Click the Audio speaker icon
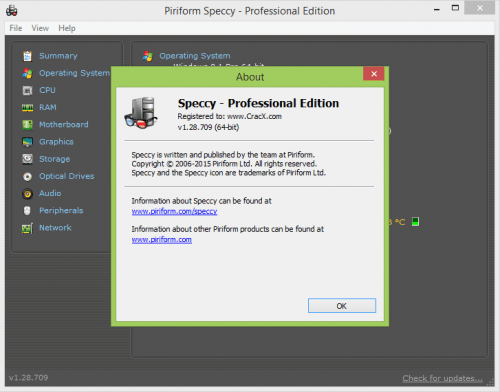 (x=27, y=194)
